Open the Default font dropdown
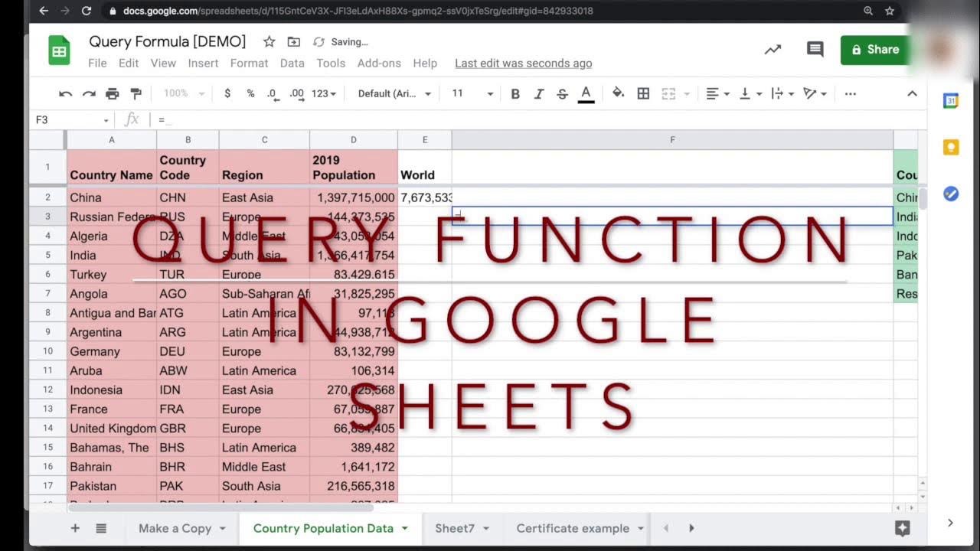Screen dimensions: 980x551 (x=394, y=93)
